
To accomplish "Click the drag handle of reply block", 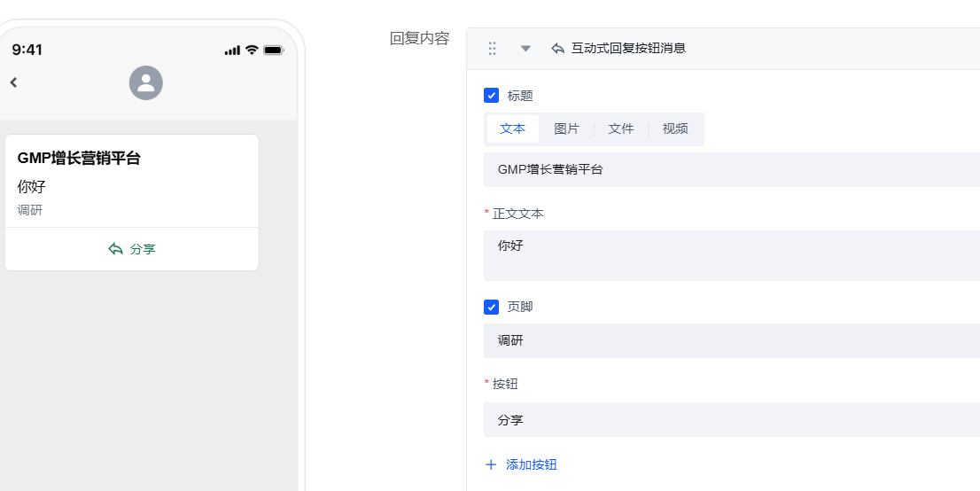I will pyautogui.click(x=492, y=49).
